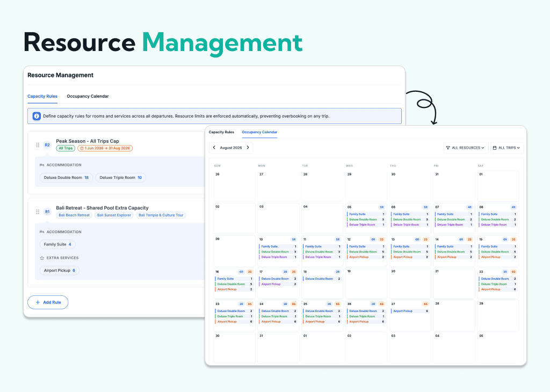550x392 pixels.
Task: Select Deluxe Double Room entry on day 06
Action: 410,220
